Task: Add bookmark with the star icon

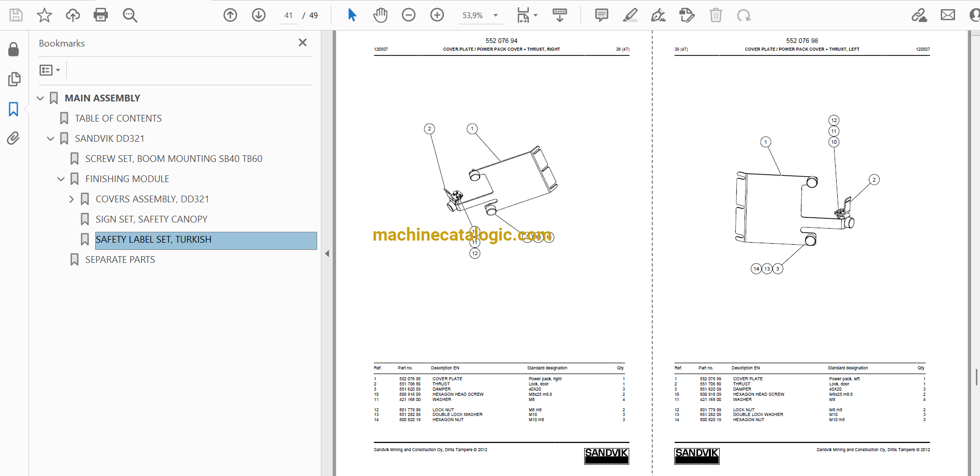Action: (44, 15)
